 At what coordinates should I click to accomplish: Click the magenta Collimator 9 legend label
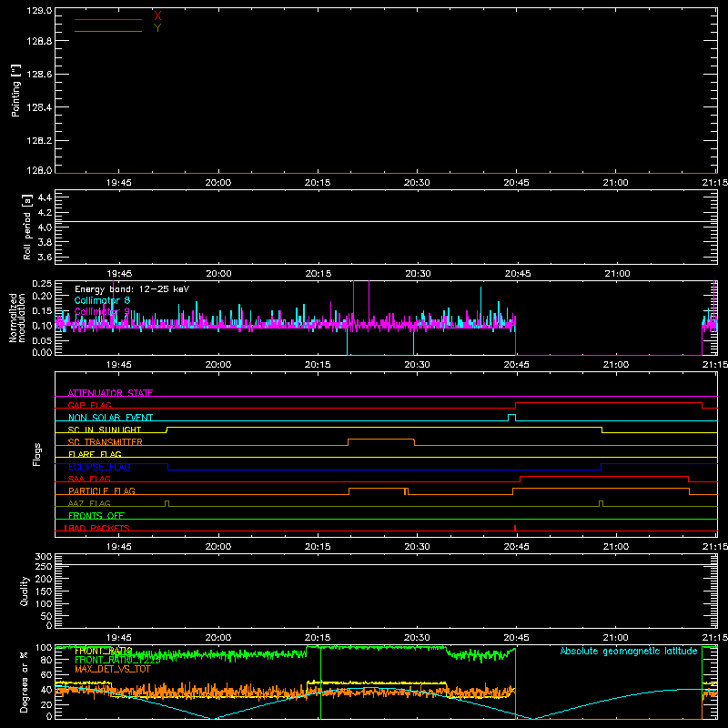point(102,311)
